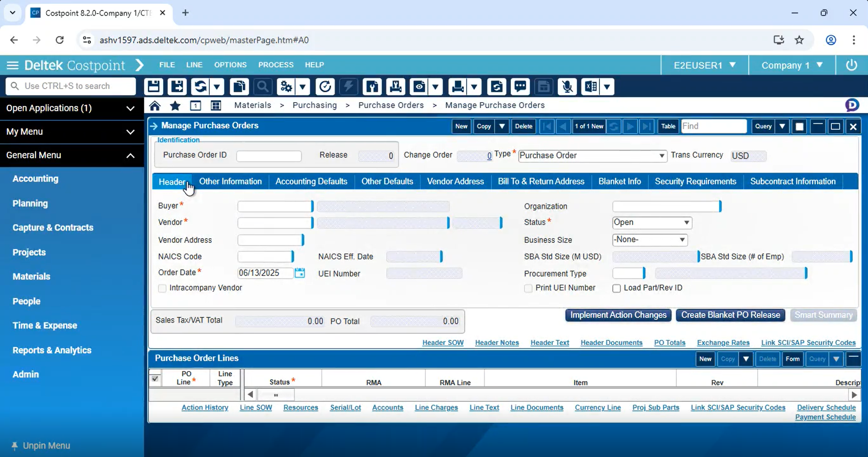Screen dimensions: 868x457
Task: Open the E2EUSER1 user dropdown
Action: coord(704,65)
